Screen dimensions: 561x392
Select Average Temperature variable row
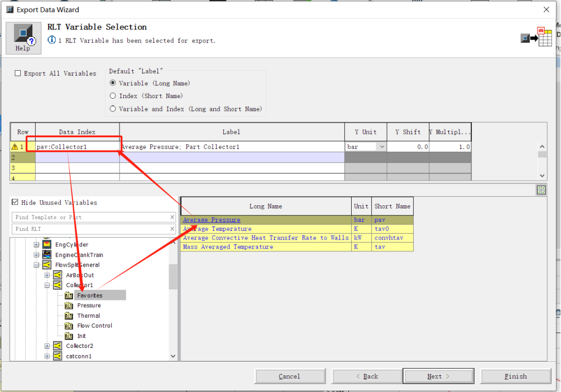coord(297,229)
